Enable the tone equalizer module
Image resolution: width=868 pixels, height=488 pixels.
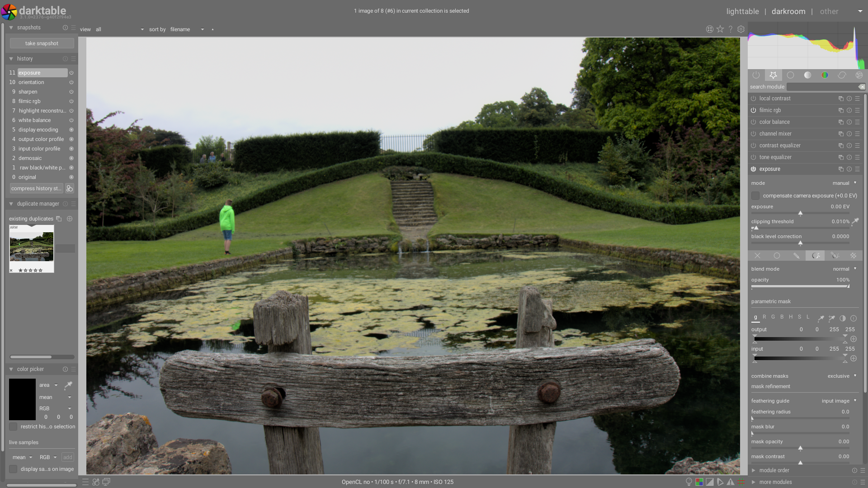coord(754,157)
